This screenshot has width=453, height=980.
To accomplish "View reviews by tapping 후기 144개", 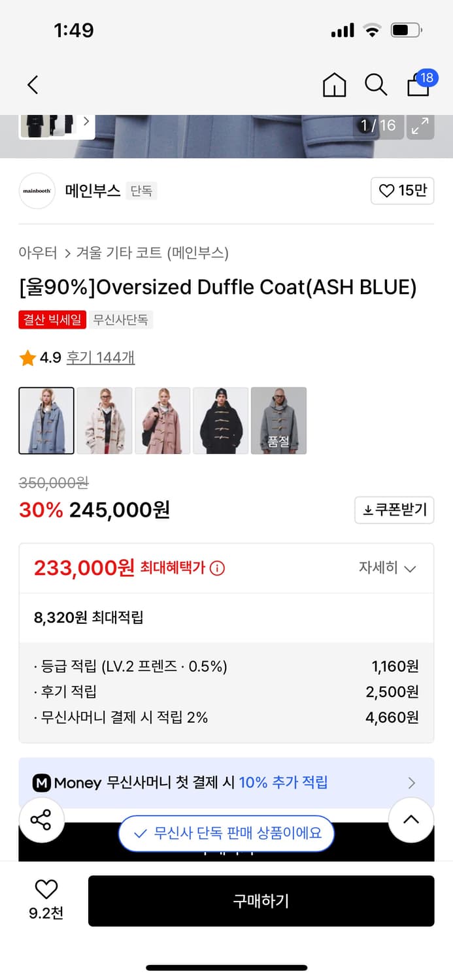I will click(x=100, y=357).
